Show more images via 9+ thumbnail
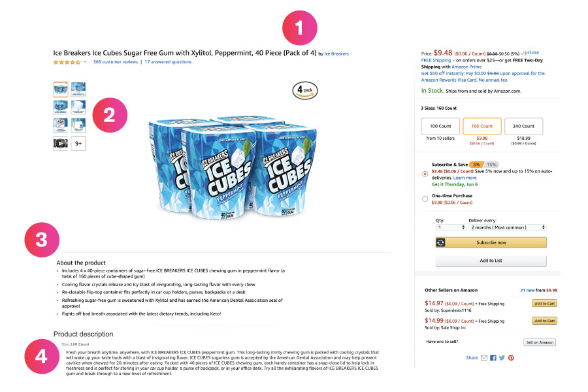The width and height of the screenshot is (588, 392). (x=78, y=143)
